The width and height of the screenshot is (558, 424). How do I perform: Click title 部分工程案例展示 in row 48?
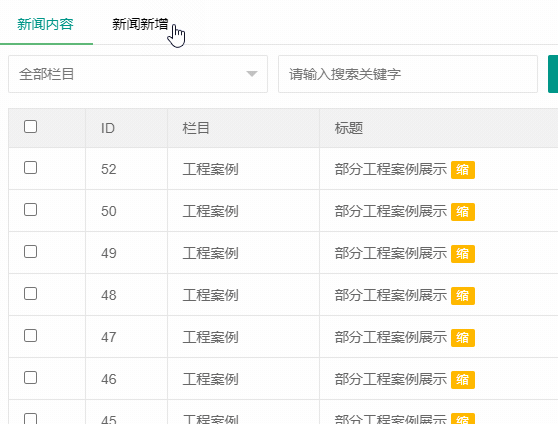[x=390, y=295]
